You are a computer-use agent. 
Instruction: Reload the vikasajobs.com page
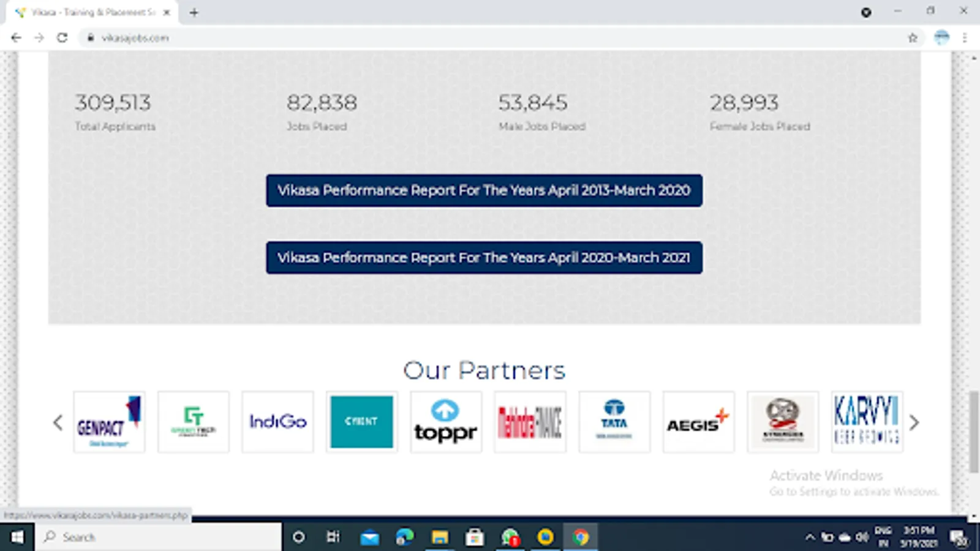(x=62, y=38)
